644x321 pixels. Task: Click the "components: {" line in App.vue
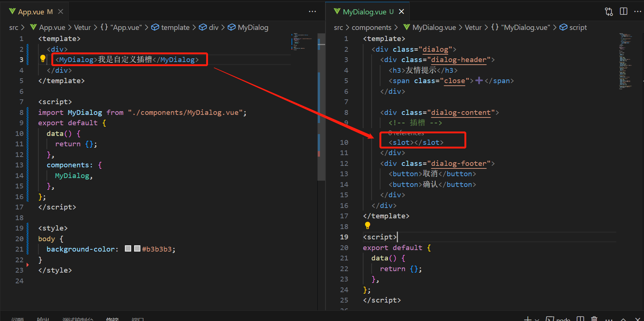click(74, 165)
